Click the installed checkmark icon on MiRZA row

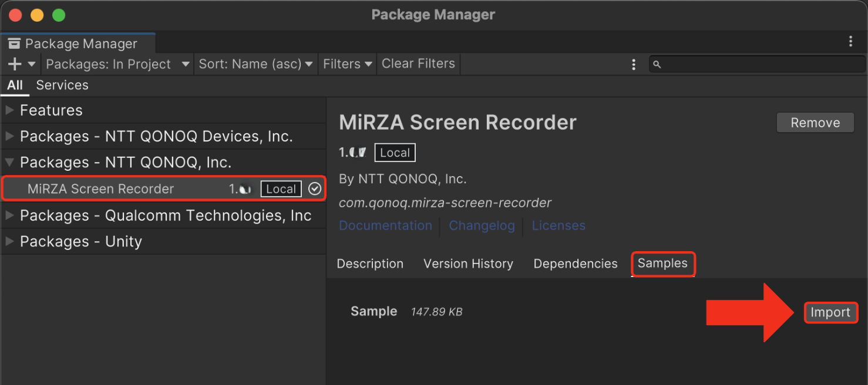[315, 188]
